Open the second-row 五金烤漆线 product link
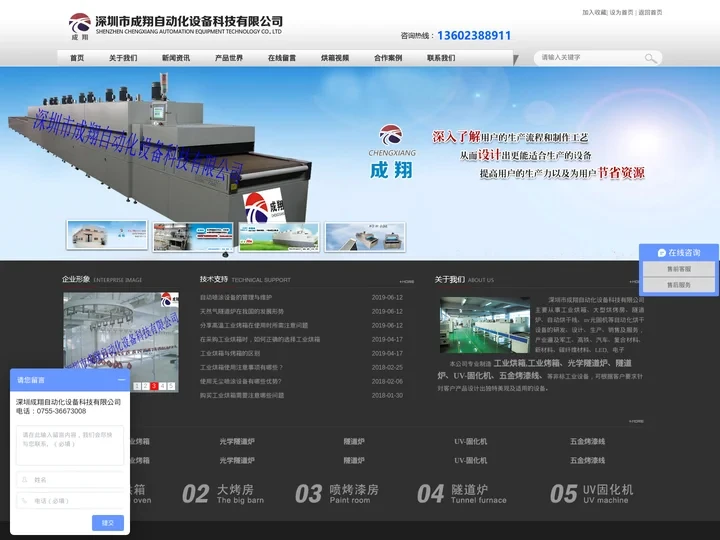Screen dimensions: 720x540 pos(587,461)
